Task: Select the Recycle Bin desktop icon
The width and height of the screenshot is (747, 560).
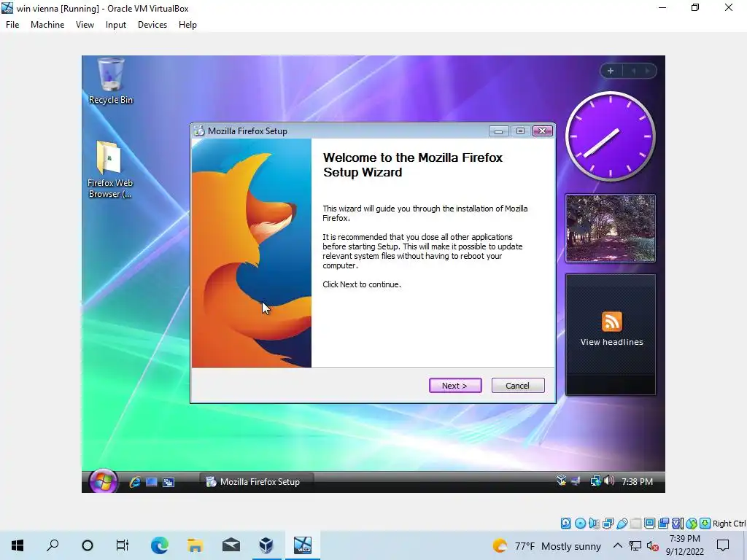Action: point(111,80)
